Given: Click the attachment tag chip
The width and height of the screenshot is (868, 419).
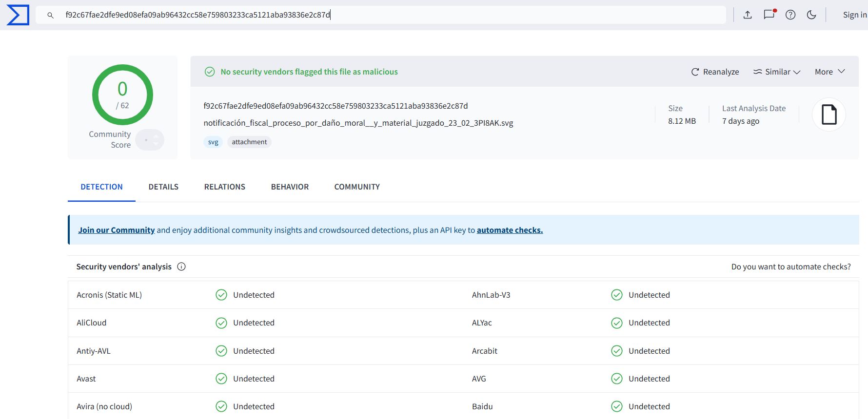Looking at the screenshot, I should (x=249, y=142).
